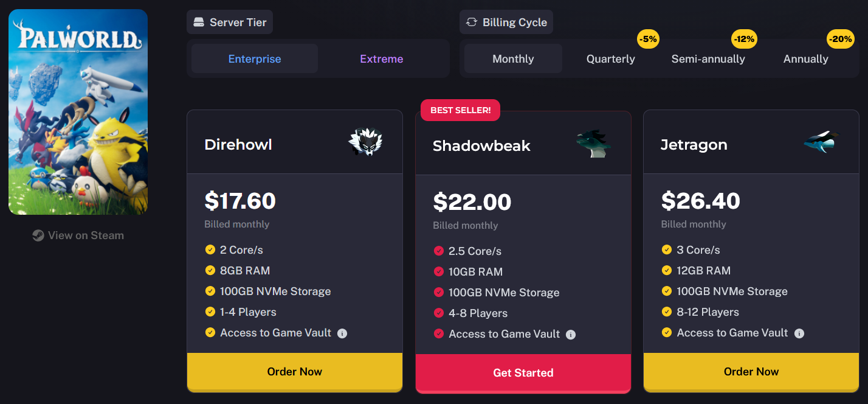The height and width of the screenshot is (404, 868).
Task: Click the Direhowl wolf icon
Action: pyautogui.click(x=365, y=142)
